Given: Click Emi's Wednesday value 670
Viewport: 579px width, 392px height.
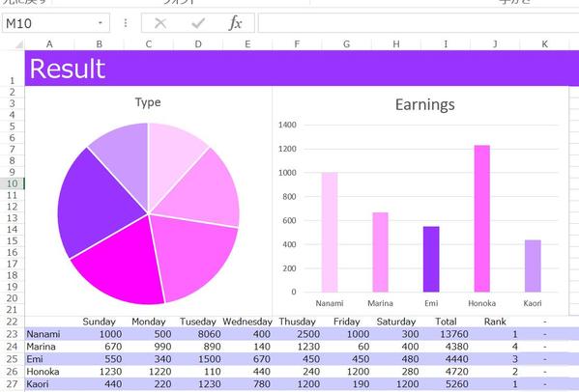Looking at the screenshot, I should tap(247, 359).
